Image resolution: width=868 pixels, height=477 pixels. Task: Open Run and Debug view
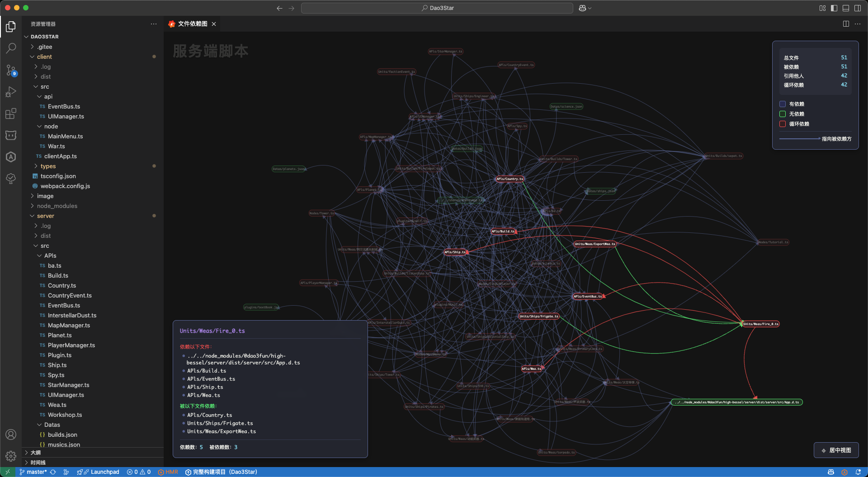11,92
